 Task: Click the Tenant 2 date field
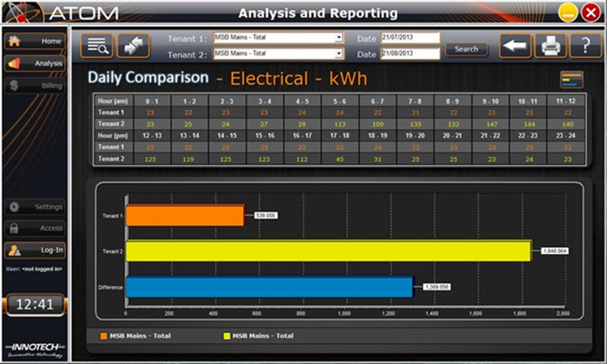(410, 54)
